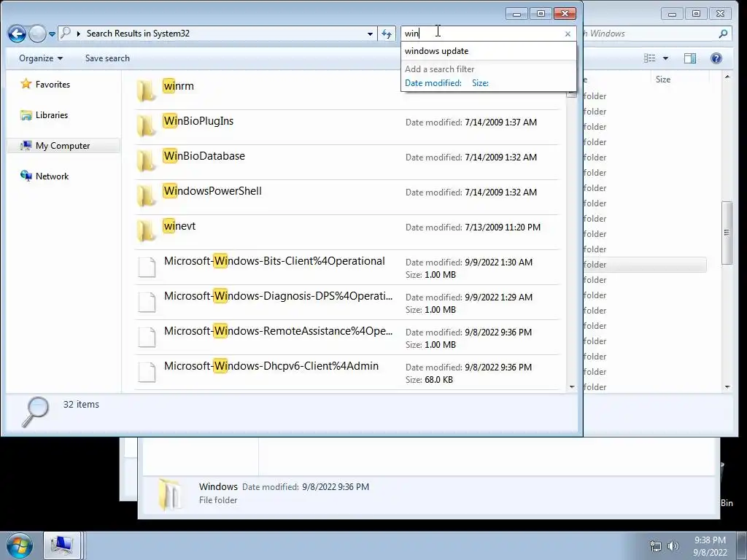Open Help in the background Windows window
The image size is (747, 560).
tap(716, 58)
